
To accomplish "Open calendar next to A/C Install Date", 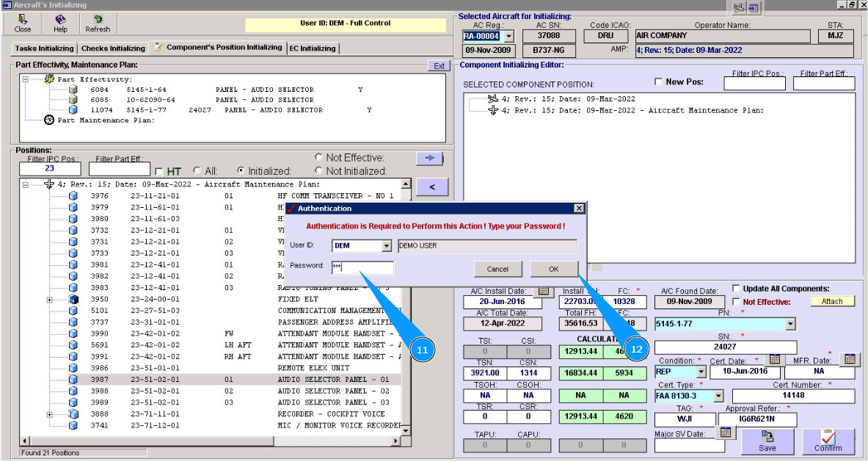I will (544, 290).
